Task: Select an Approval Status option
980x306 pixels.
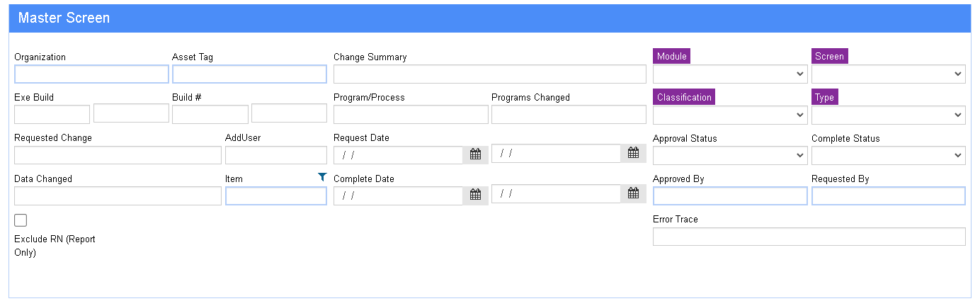Action: click(x=730, y=155)
